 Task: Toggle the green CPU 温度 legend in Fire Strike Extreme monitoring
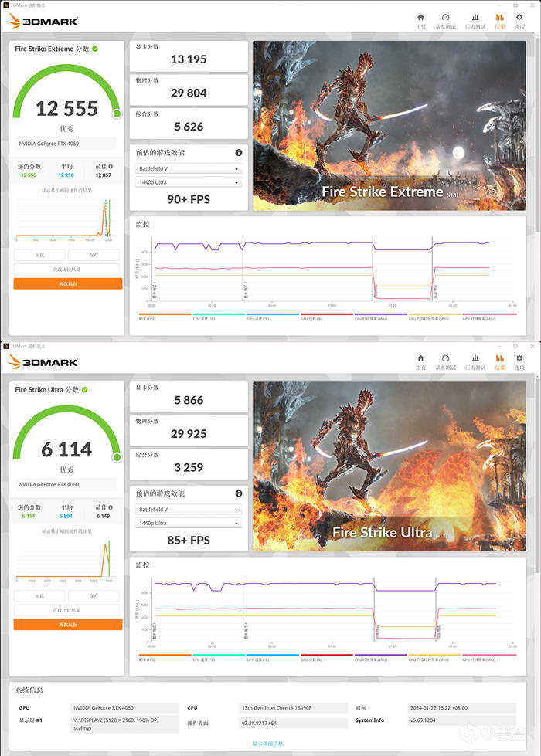[219, 317]
